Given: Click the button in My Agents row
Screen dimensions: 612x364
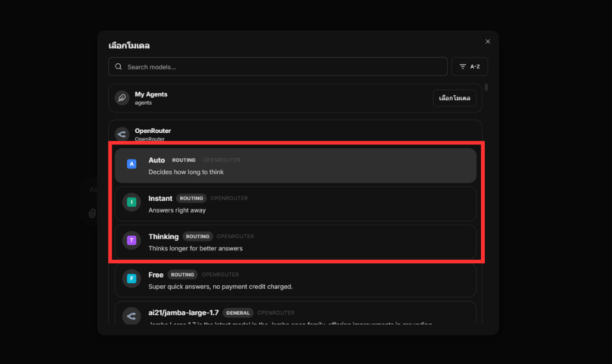Looking at the screenshot, I should [x=454, y=98].
